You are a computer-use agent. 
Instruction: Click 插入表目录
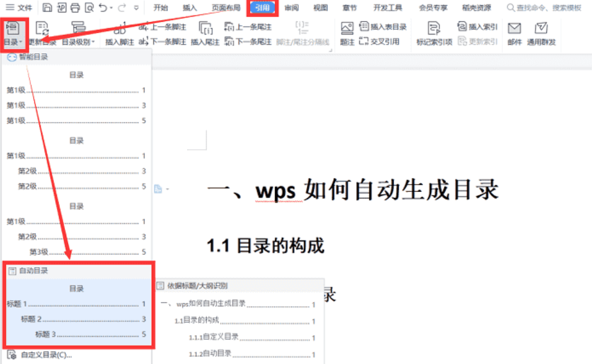coord(383,26)
